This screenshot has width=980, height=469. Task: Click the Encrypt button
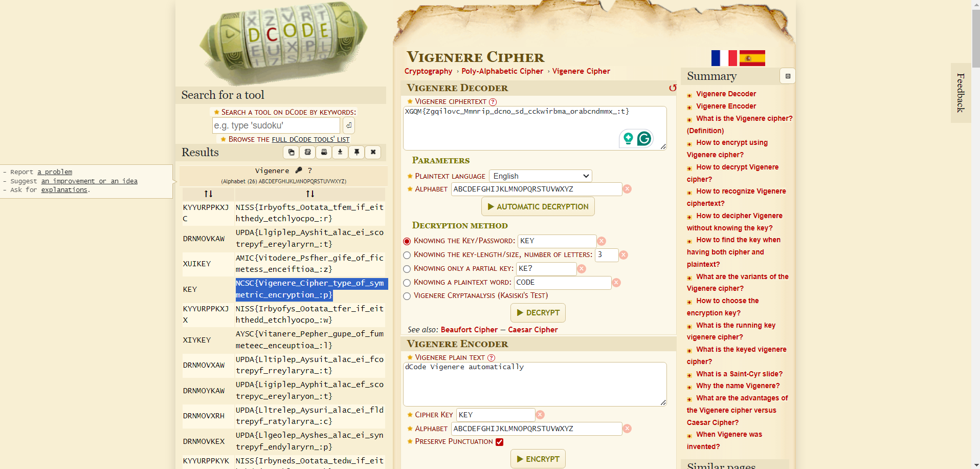pyautogui.click(x=538, y=459)
